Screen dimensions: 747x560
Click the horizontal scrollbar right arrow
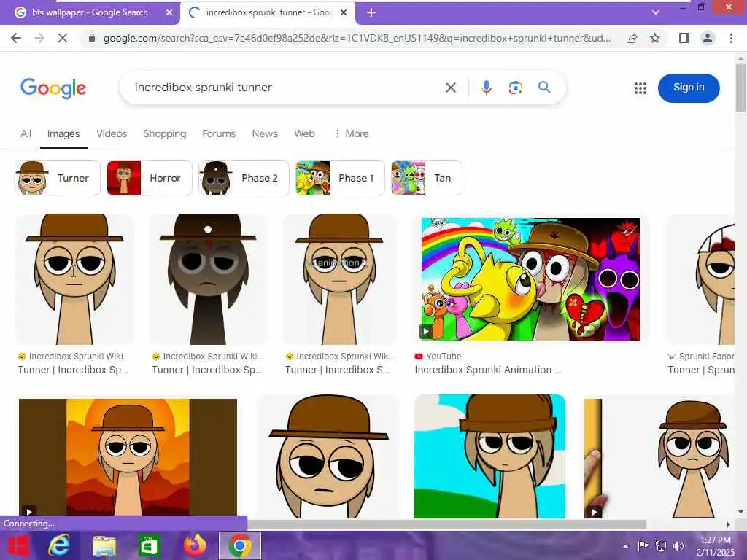pyautogui.click(x=729, y=524)
